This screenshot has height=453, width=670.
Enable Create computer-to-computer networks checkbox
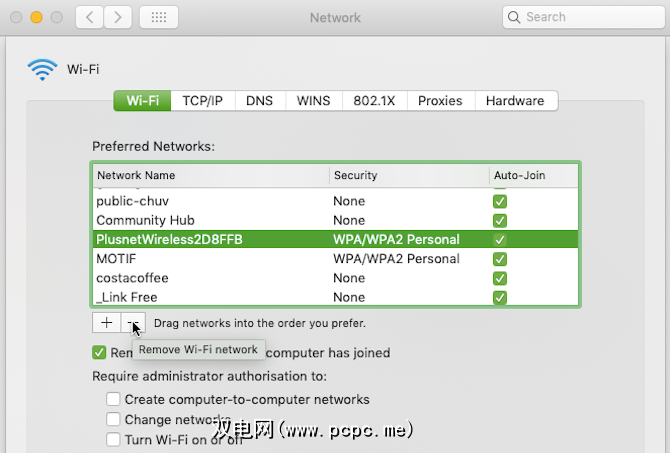tap(114, 399)
